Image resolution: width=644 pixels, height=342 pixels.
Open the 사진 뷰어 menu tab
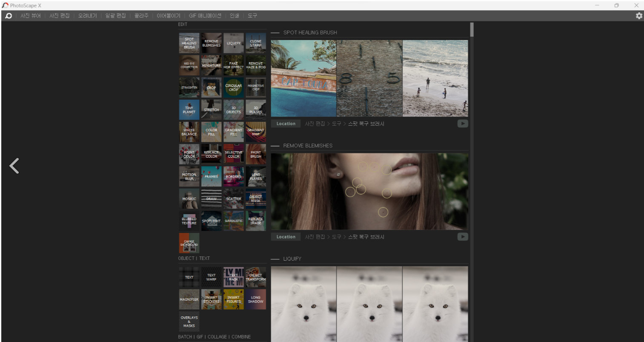coord(31,16)
